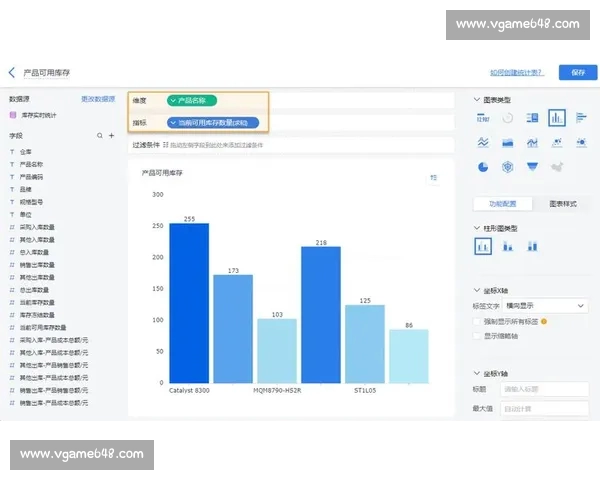Switch to the 图表样式 tab
The width and height of the screenshot is (600, 480).
tap(562, 203)
